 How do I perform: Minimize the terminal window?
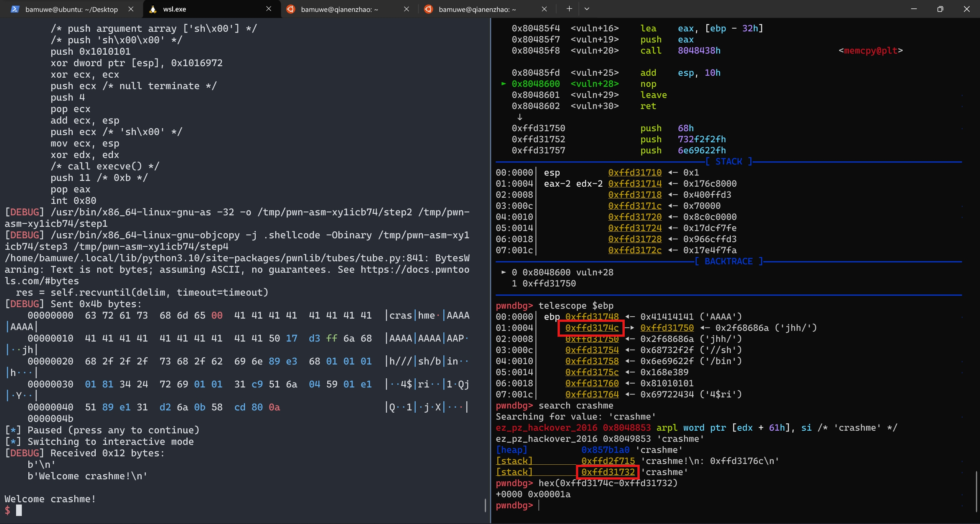pos(914,9)
